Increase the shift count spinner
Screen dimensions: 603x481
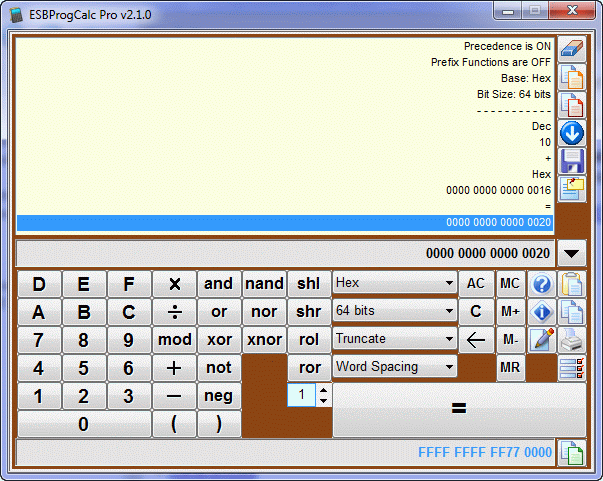(x=323, y=390)
